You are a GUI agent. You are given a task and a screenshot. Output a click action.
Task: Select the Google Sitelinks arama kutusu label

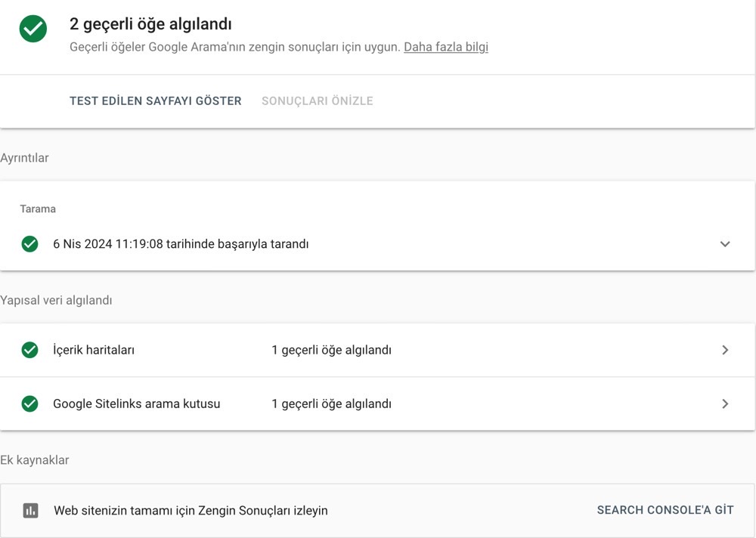click(136, 403)
